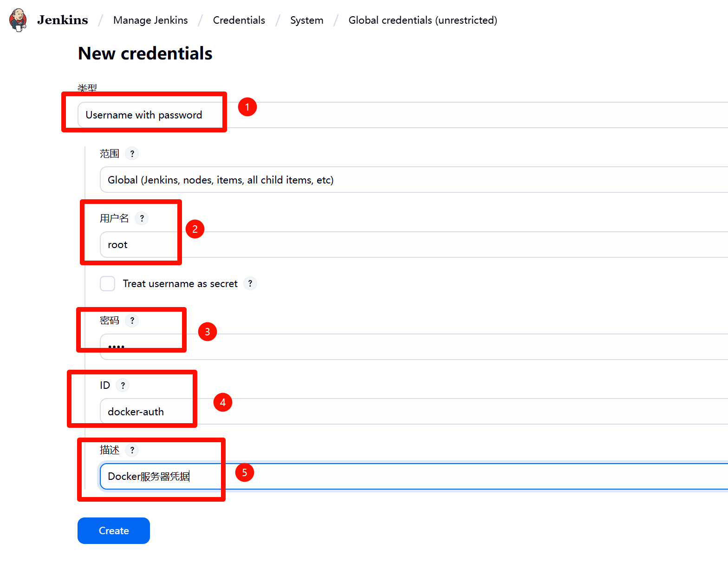The width and height of the screenshot is (728, 576).
Task: Open Credentials breadcrumb item
Action: click(x=239, y=20)
